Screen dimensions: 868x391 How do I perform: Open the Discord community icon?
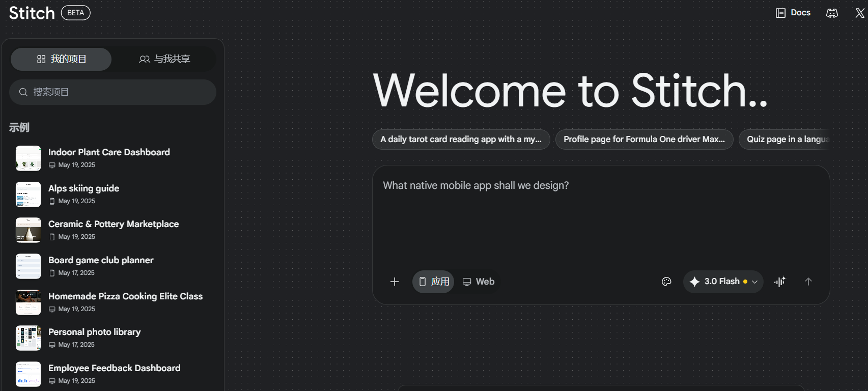[832, 13]
